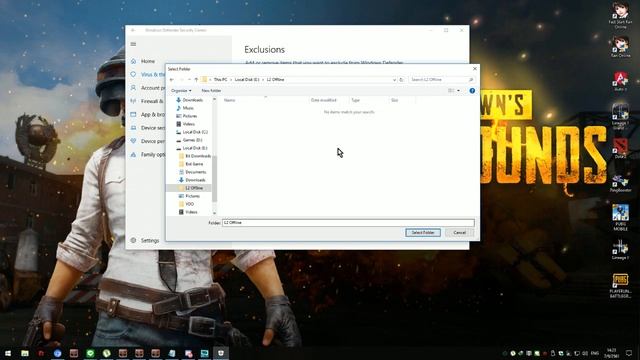Select Local Disk (E:) in navigation tree
The height and width of the screenshot is (360, 640).
click(x=192, y=148)
